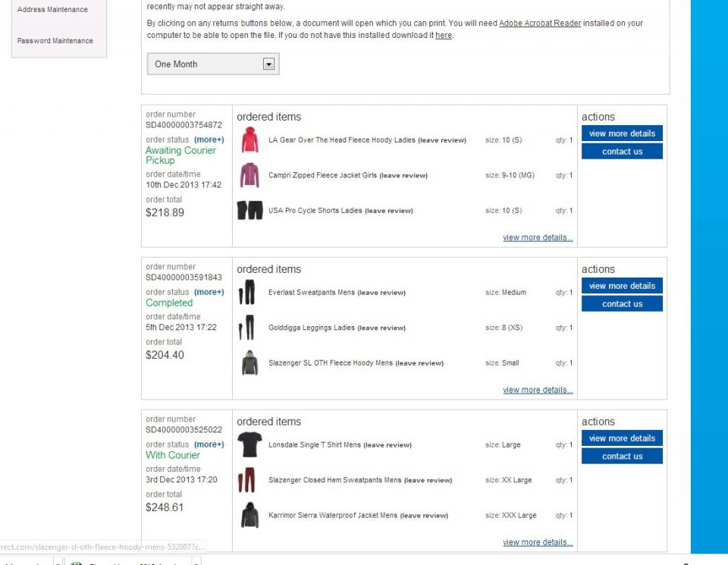
Task: Click the Campri Zipped Fleece Jacket image
Action: (x=249, y=175)
